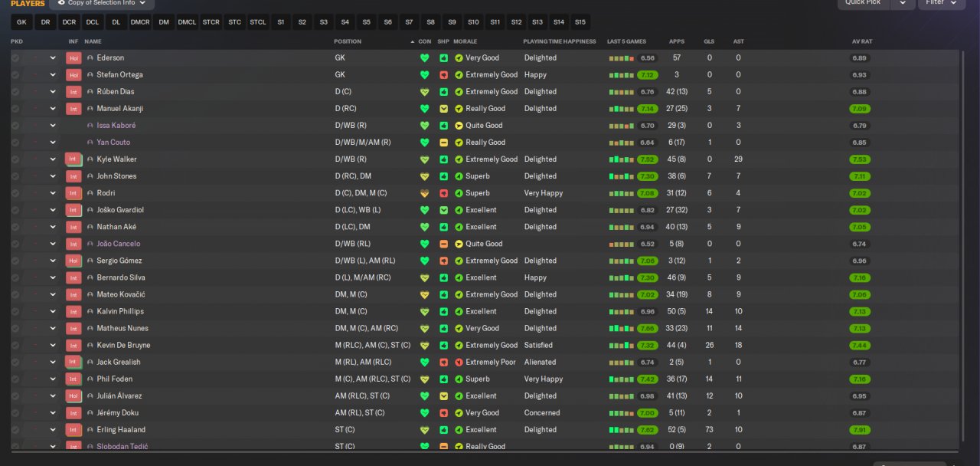Image resolution: width=980 pixels, height=466 pixels.
Task: Click Erling Haaland's 7.91 average rating badge
Action: pos(860,429)
